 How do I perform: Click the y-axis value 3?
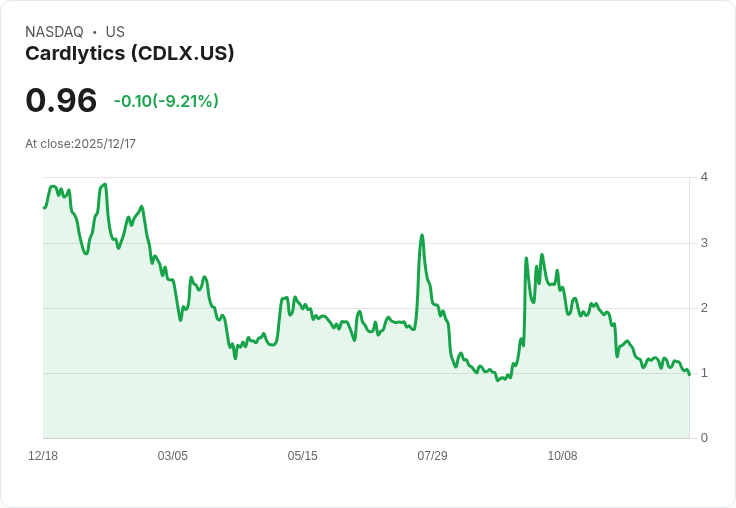(x=704, y=243)
